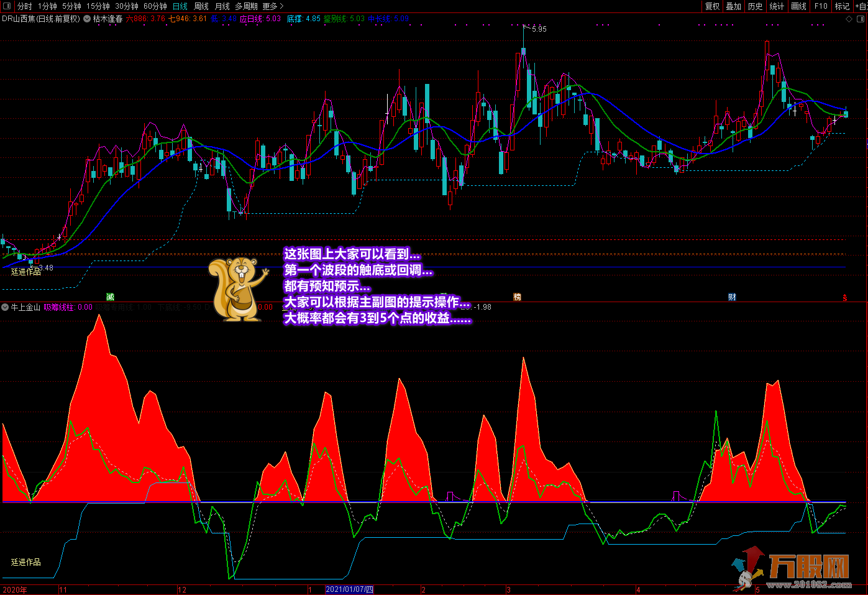The height and width of the screenshot is (595, 868).
Task: Click the 叠加 overlay button
Action: (x=734, y=6)
